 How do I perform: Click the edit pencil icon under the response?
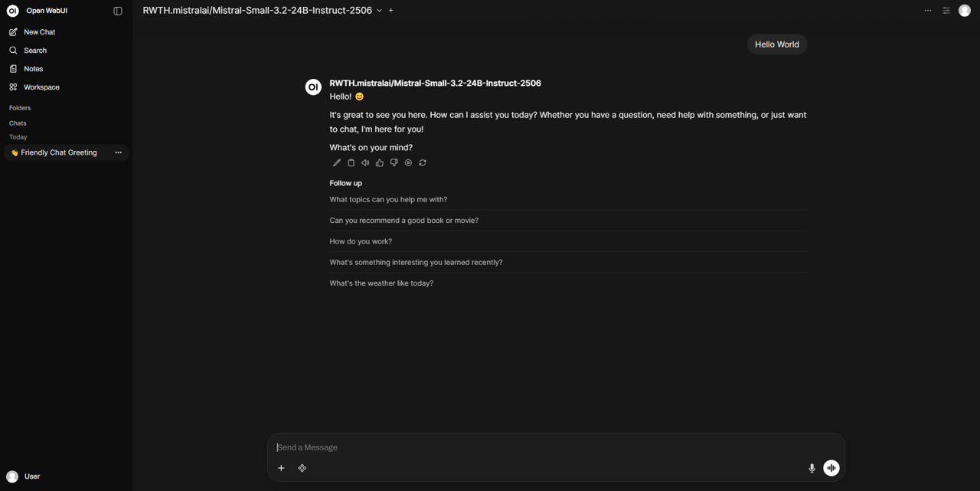[337, 163]
